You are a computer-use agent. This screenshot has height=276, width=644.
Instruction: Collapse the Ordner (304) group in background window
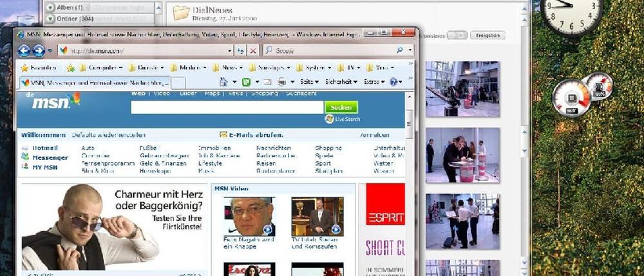pos(50,19)
